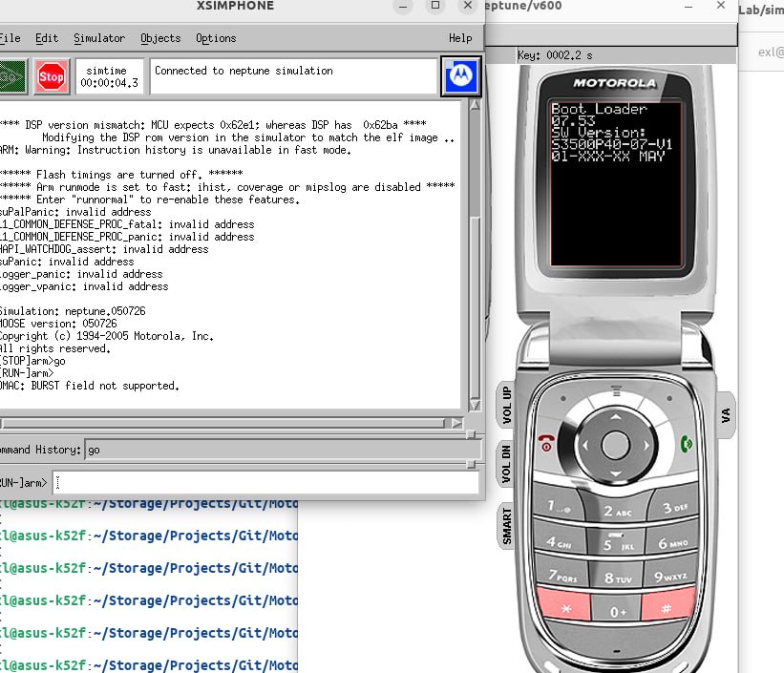Open the Options menu
Viewport: 784px width, 673px height.
click(x=216, y=38)
